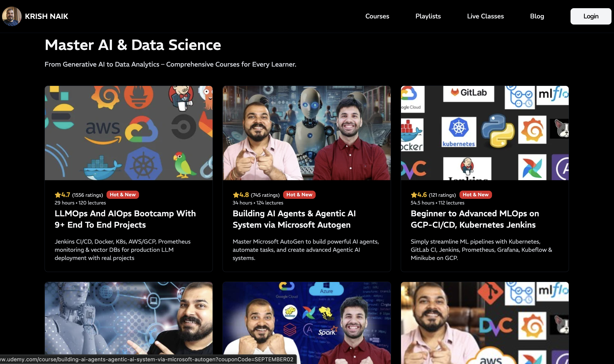The width and height of the screenshot is (614, 364).
Task: Click the Hot & New badge on LLMOps course
Action: [x=123, y=195]
